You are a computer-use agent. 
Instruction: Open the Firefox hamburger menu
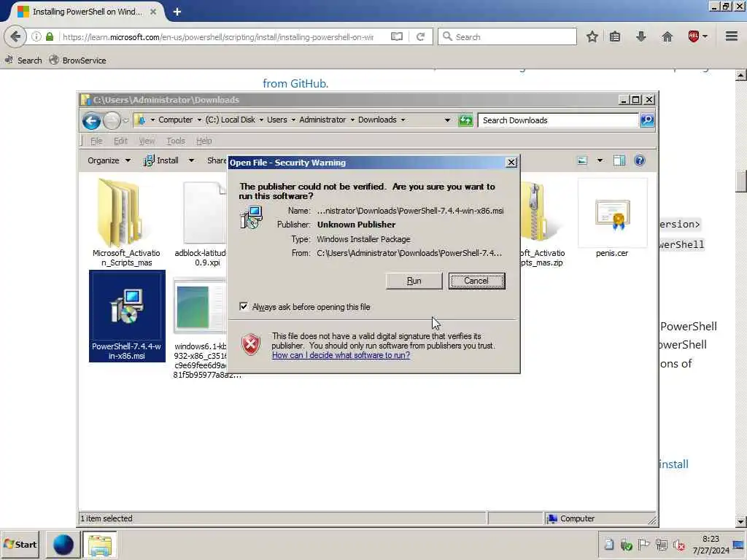731,36
